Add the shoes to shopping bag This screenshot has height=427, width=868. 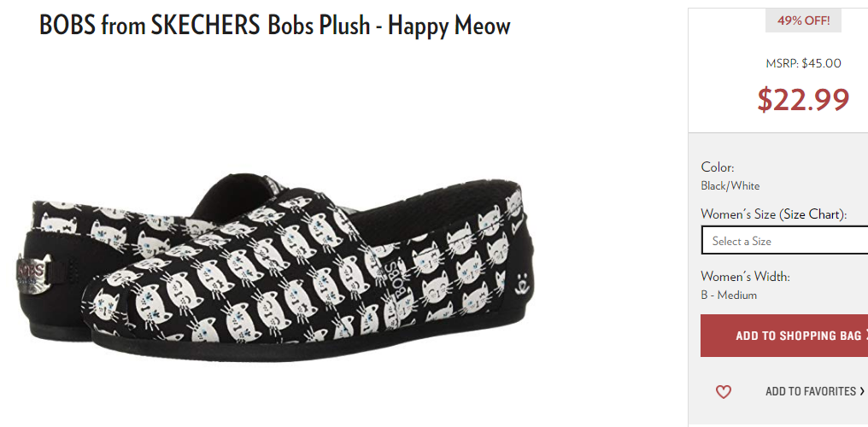point(784,336)
